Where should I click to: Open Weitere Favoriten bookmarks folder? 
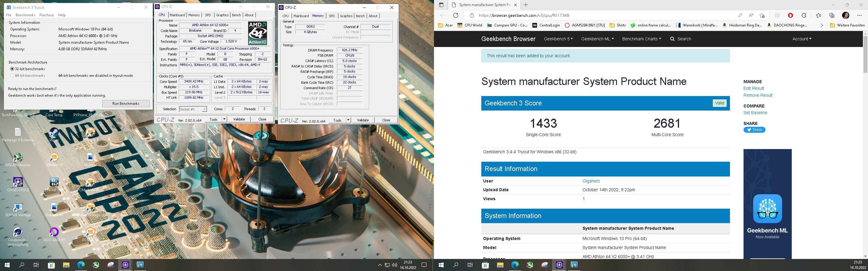(847, 25)
